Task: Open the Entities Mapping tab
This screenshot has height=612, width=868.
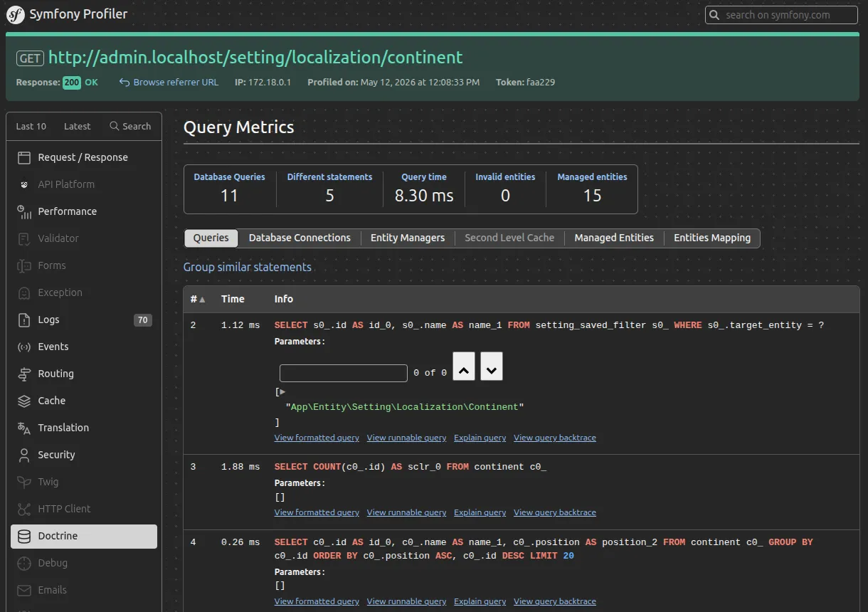Action: pos(712,238)
